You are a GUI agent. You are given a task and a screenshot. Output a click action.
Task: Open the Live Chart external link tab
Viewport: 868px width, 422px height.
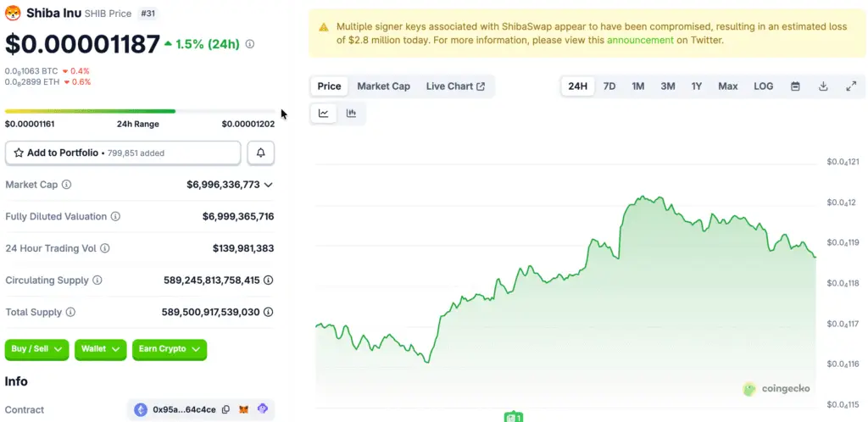(455, 86)
